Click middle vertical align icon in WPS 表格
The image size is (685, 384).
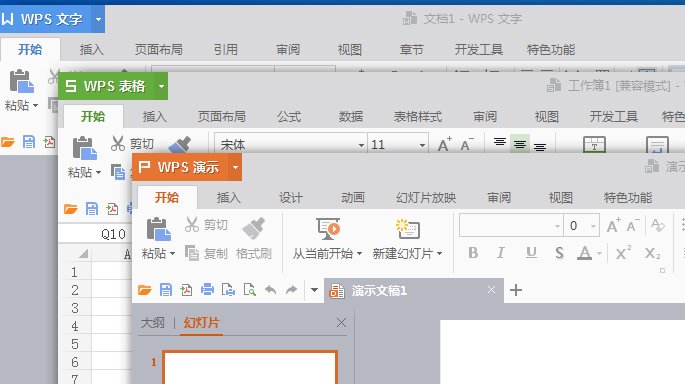[x=520, y=144]
